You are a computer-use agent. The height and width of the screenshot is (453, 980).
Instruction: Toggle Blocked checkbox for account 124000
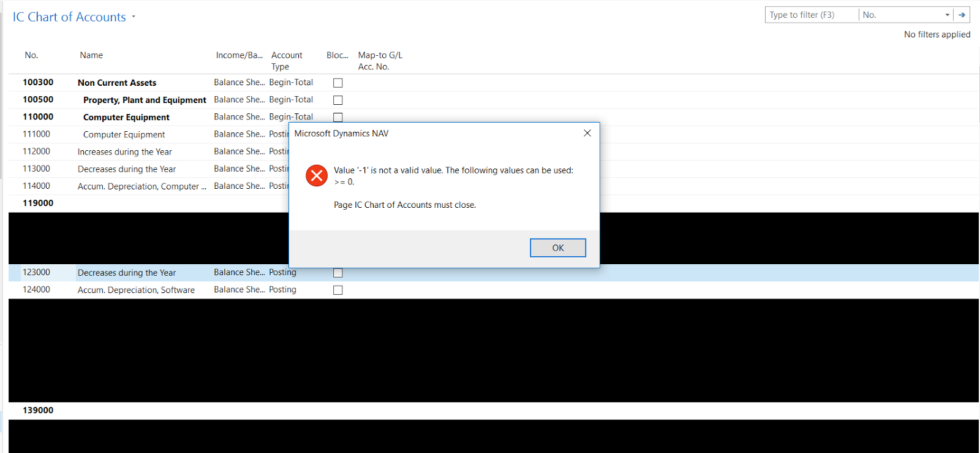(337, 290)
